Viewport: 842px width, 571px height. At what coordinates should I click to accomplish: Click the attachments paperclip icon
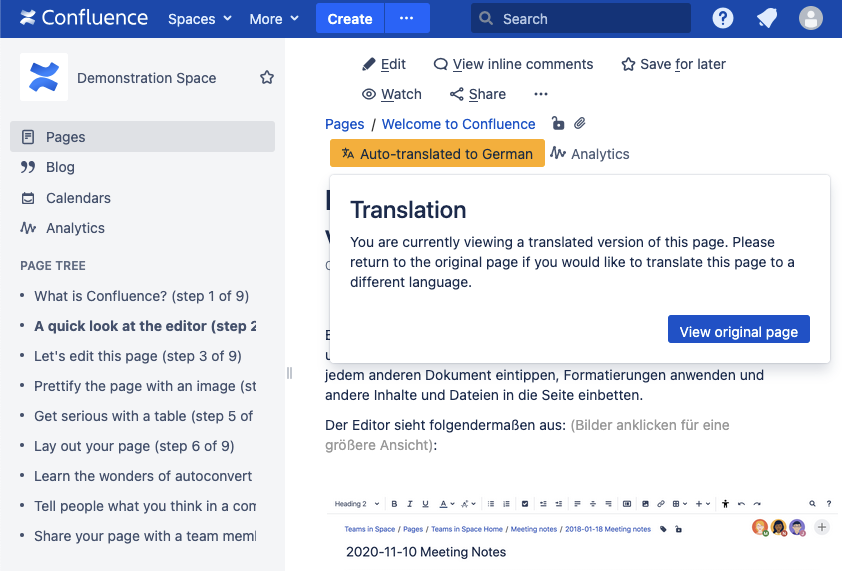click(579, 124)
